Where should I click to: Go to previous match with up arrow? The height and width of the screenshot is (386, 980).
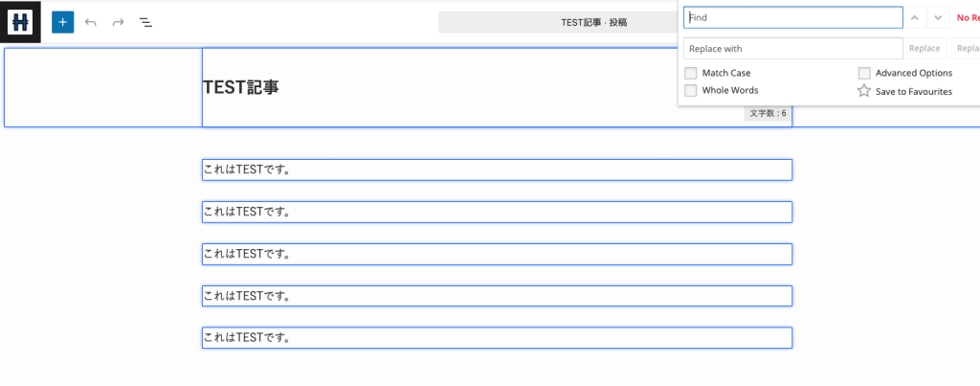click(915, 17)
